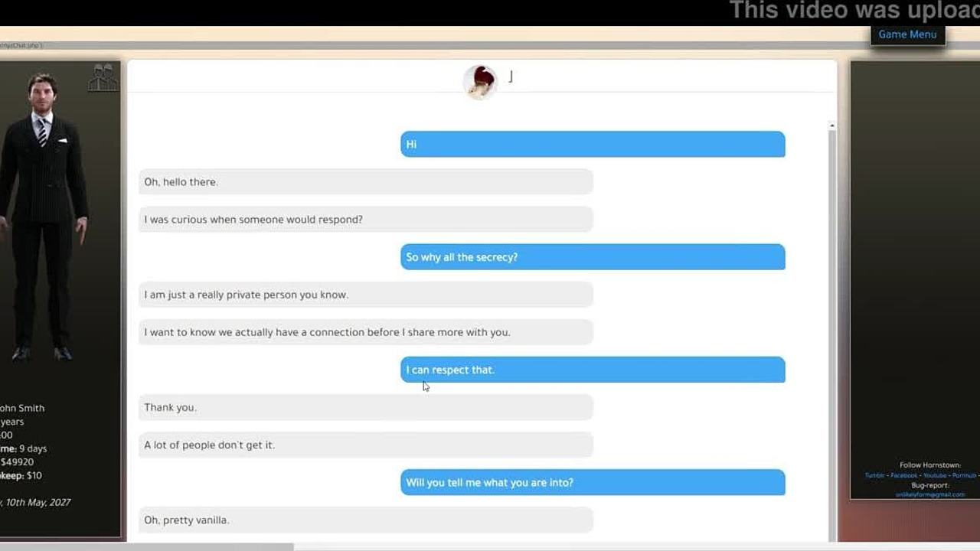Open the Tumblr link

(874, 475)
